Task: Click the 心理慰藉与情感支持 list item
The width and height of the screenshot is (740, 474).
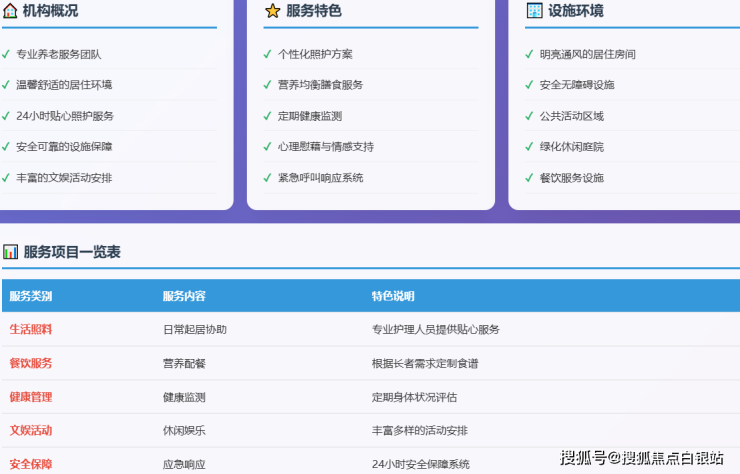Action: click(325, 147)
